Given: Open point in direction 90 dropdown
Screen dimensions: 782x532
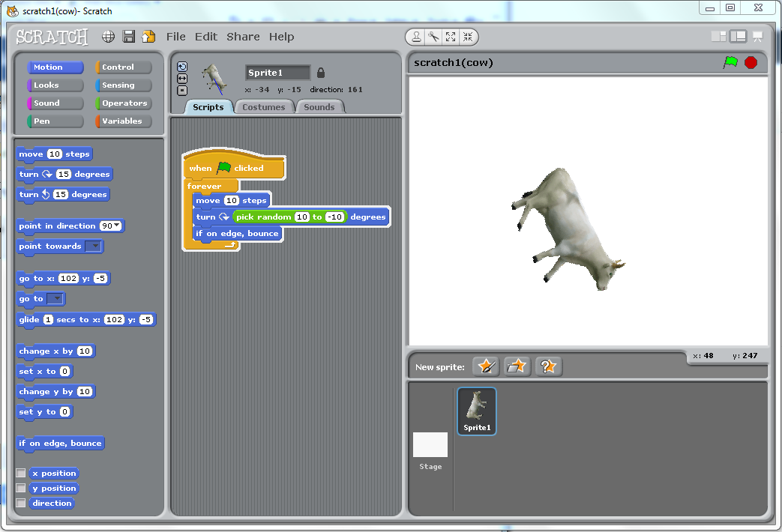Looking at the screenshot, I should (x=117, y=226).
